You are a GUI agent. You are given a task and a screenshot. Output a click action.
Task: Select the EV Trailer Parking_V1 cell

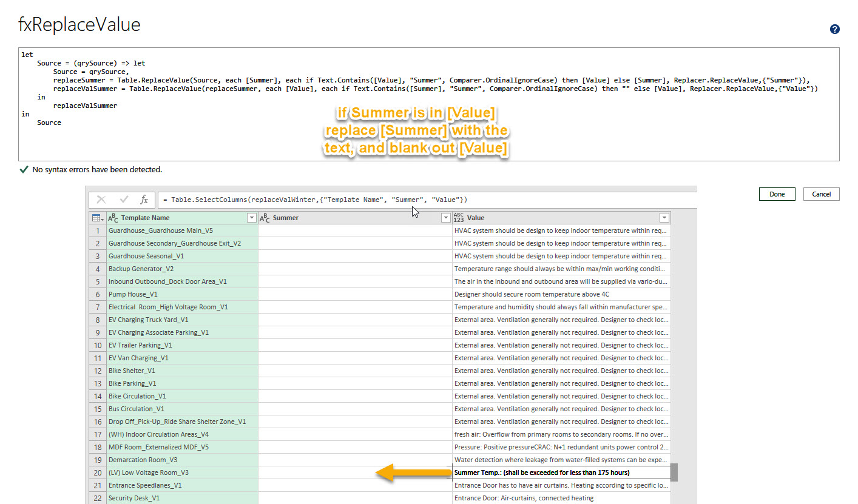click(182, 345)
